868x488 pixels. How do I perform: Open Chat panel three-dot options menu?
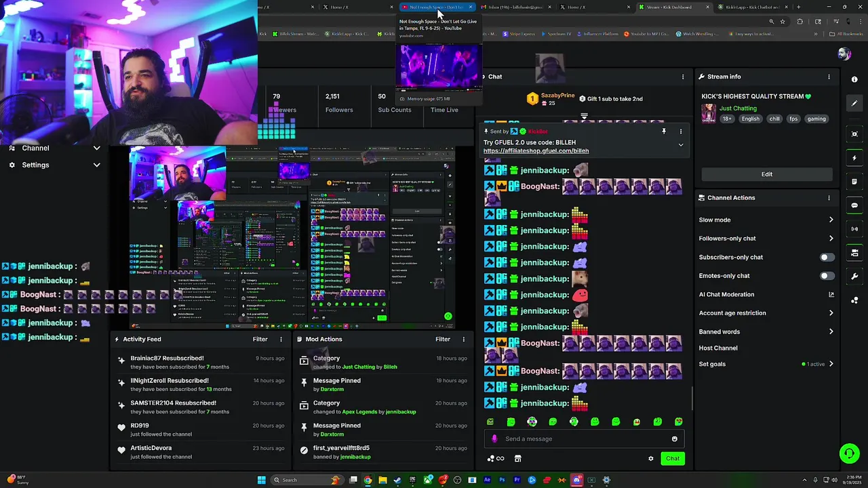[x=683, y=77]
